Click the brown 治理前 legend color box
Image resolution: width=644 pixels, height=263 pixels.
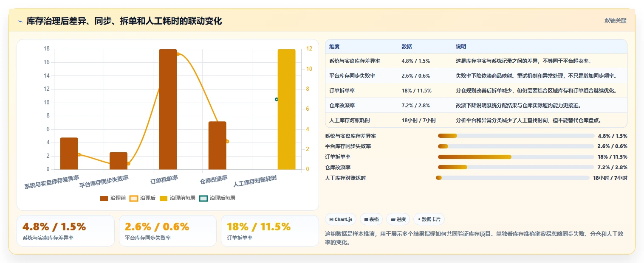tap(104, 198)
